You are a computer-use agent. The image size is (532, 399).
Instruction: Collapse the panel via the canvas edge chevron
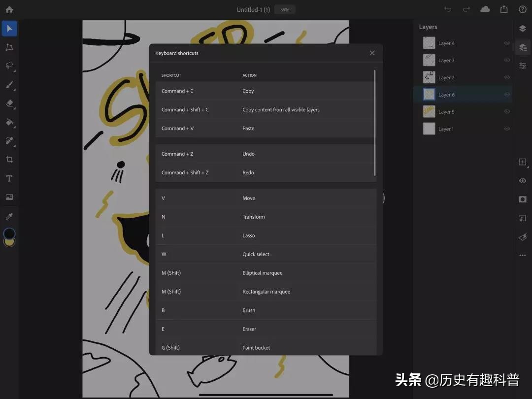click(383, 198)
